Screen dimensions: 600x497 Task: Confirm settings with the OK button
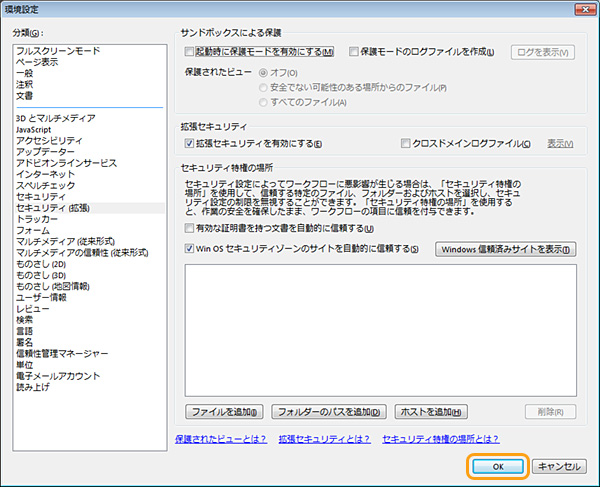coord(497,466)
